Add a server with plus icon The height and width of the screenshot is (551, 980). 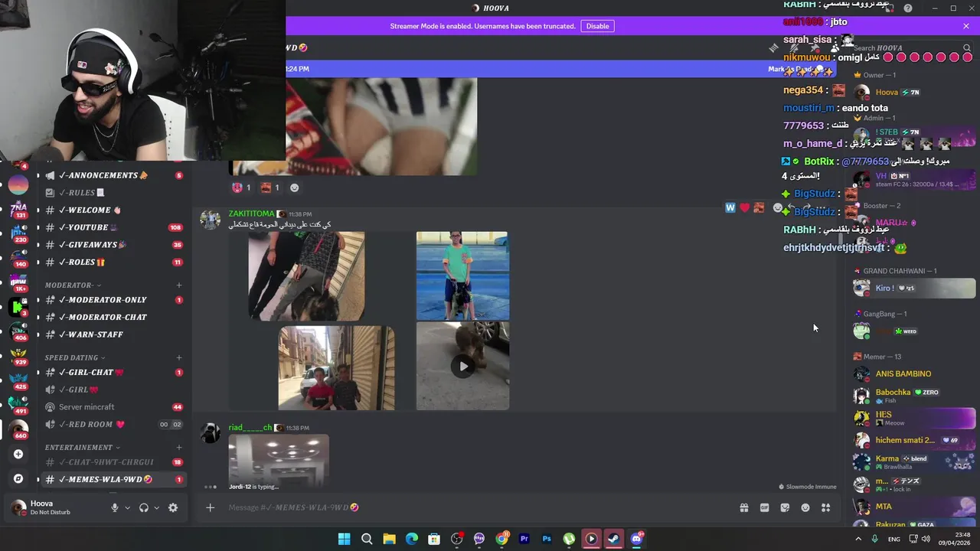tap(18, 454)
